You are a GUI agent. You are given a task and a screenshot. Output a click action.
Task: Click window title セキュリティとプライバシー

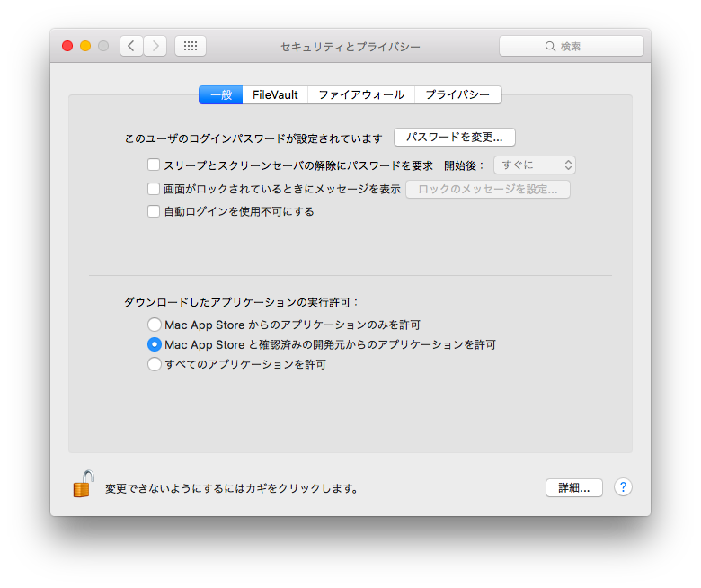point(350,47)
